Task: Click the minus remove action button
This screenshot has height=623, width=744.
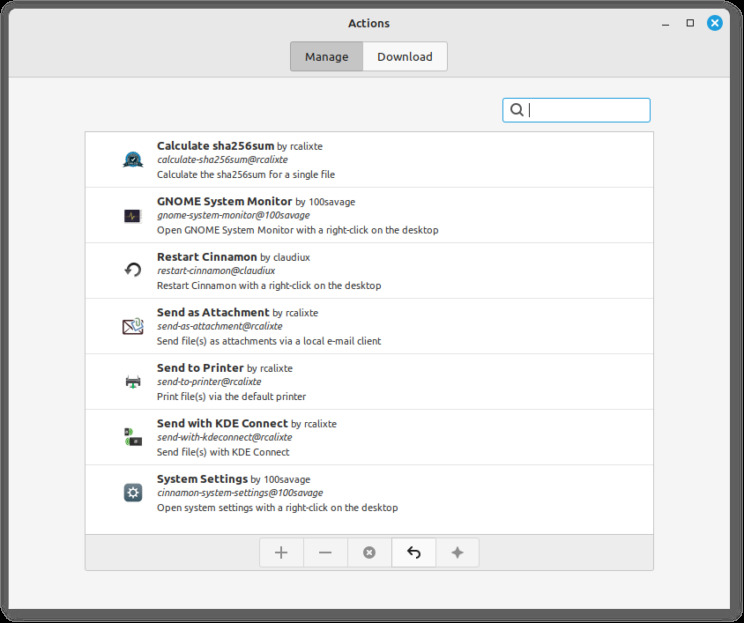Action: coord(325,552)
